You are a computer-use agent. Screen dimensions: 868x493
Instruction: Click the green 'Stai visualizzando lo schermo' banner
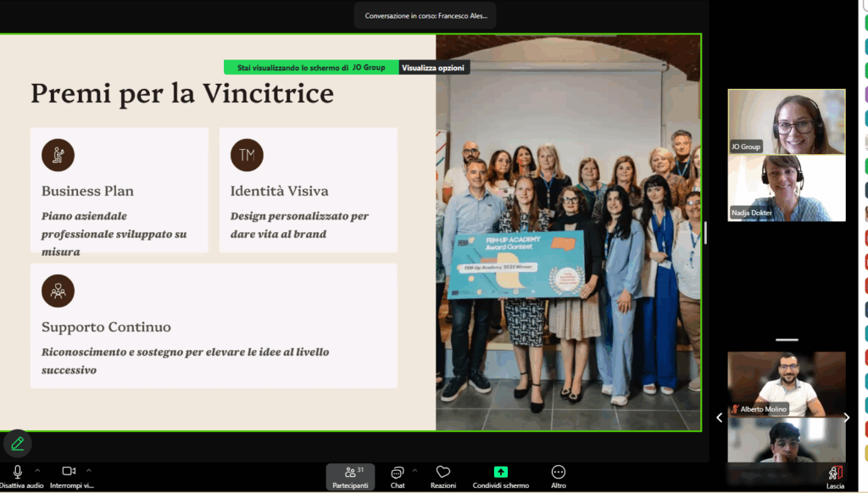click(x=310, y=68)
